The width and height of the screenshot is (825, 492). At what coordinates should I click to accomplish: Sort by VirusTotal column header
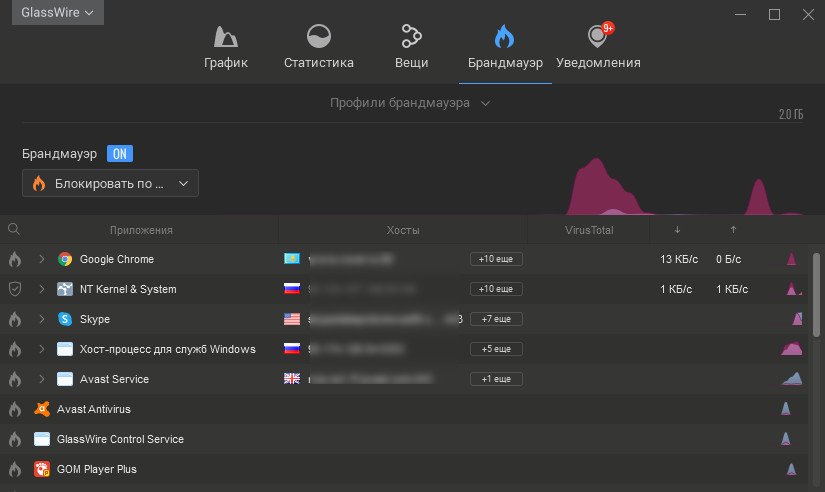point(589,230)
